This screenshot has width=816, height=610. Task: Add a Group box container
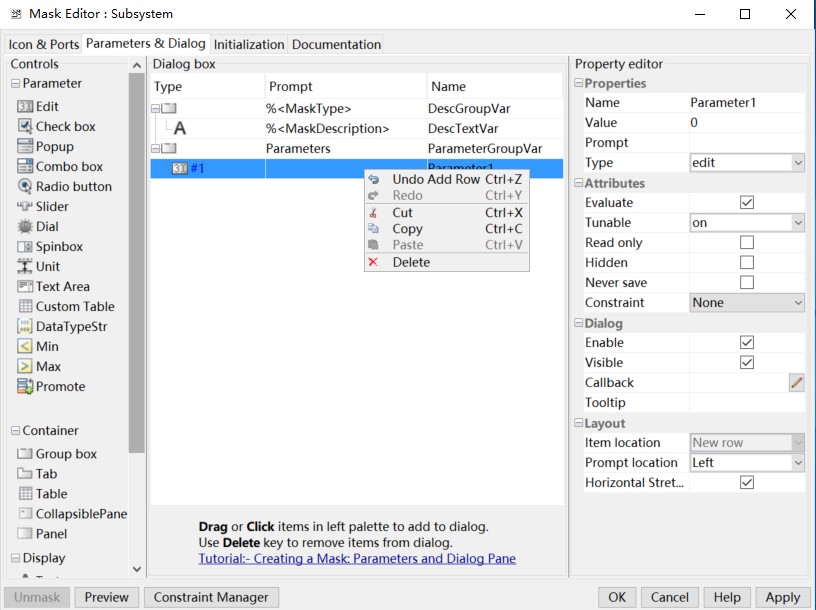[57, 454]
